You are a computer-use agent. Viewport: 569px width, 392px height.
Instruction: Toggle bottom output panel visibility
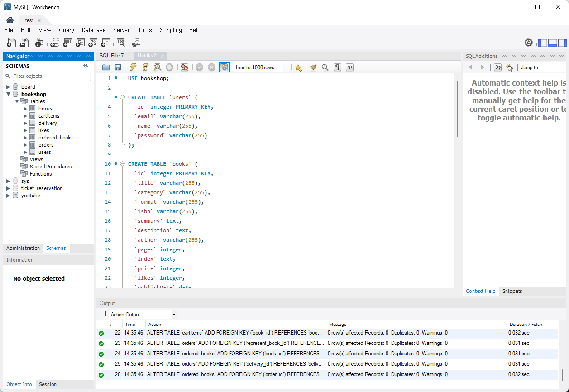pyautogui.click(x=552, y=43)
